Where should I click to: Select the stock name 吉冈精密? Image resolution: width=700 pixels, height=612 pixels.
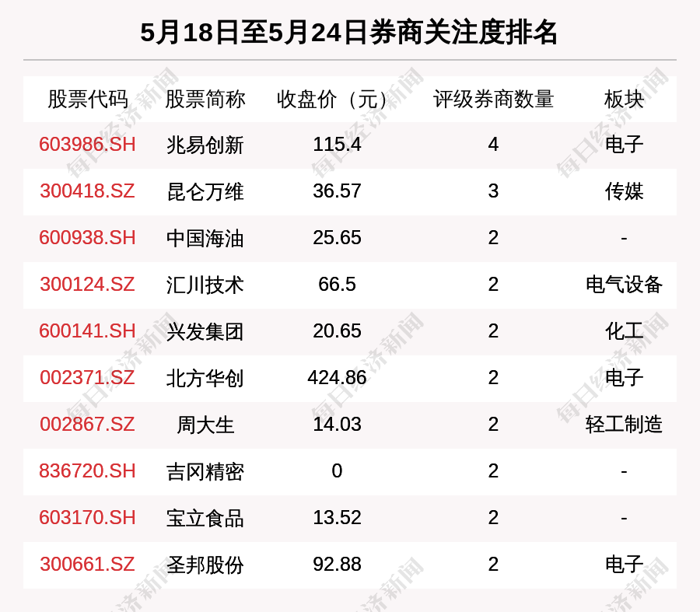tap(205, 471)
